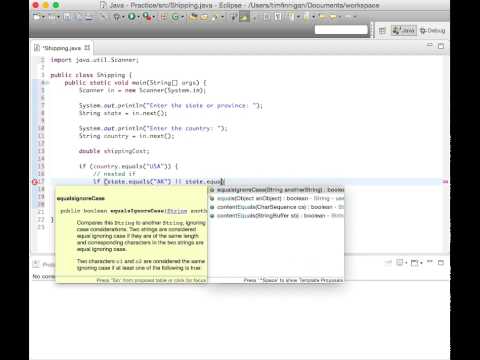Click the Forward navigation arrow icon
This screenshot has width=480, height=360.
(347, 16)
